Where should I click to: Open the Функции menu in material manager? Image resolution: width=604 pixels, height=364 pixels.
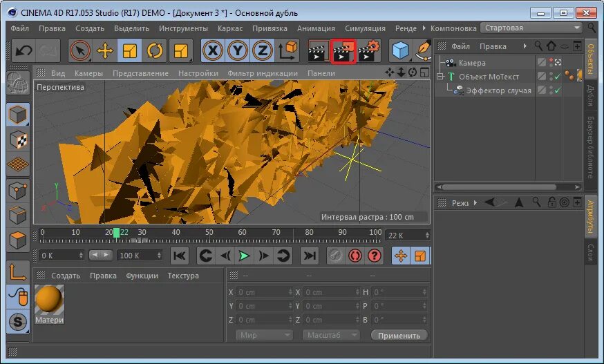point(142,276)
